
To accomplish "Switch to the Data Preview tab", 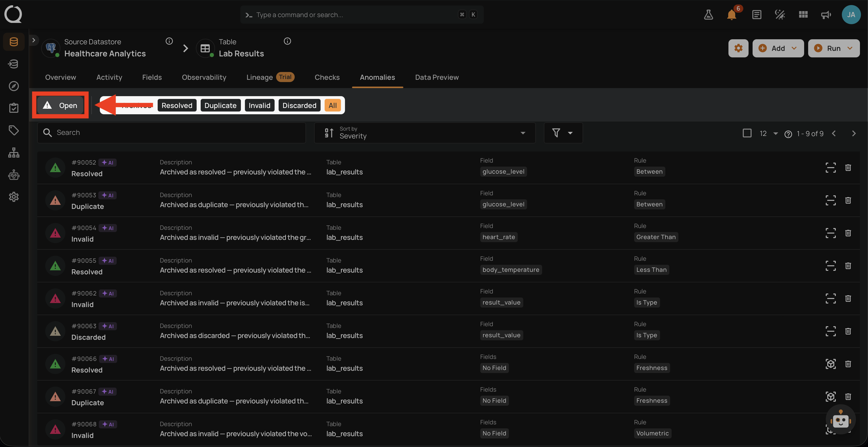I will coord(437,77).
